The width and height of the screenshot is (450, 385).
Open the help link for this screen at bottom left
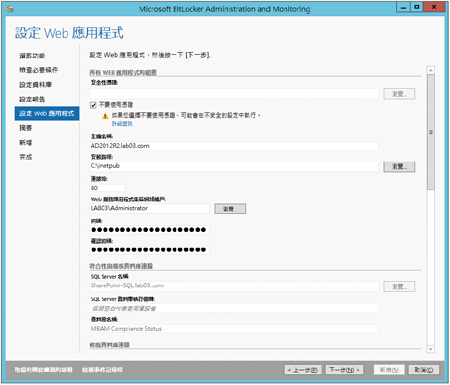[43, 370]
